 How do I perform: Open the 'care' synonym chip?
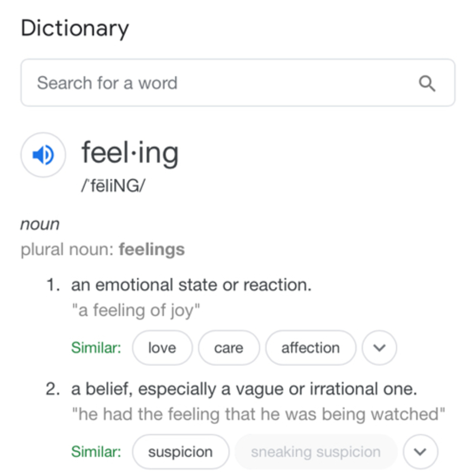pyautogui.click(x=229, y=348)
